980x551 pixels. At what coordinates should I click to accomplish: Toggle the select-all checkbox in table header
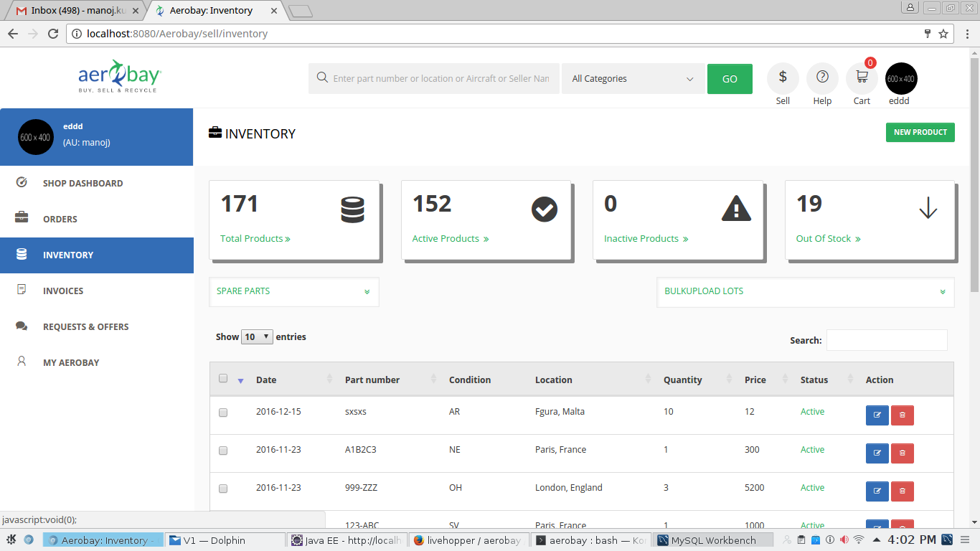pyautogui.click(x=223, y=379)
